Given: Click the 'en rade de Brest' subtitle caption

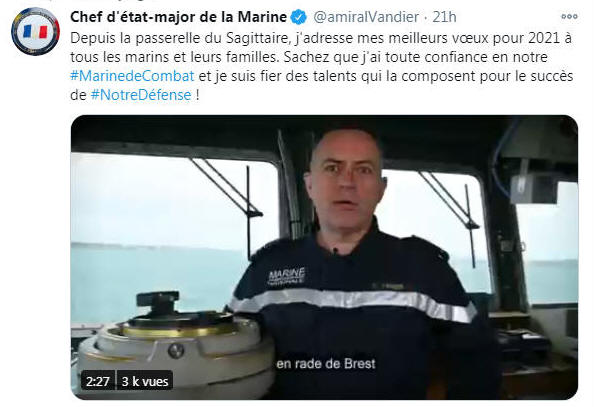Looking at the screenshot, I should pos(326,364).
